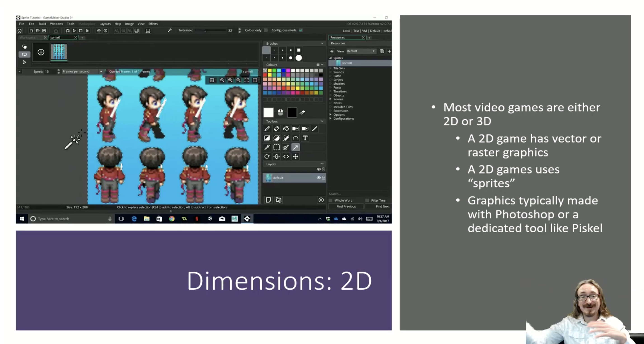Screen dimensions: 644x344
Task: Click the Run game play icon
Action: (74, 31)
